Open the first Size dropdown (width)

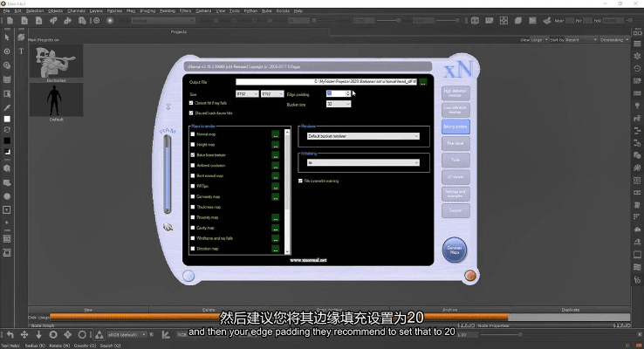coord(247,94)
